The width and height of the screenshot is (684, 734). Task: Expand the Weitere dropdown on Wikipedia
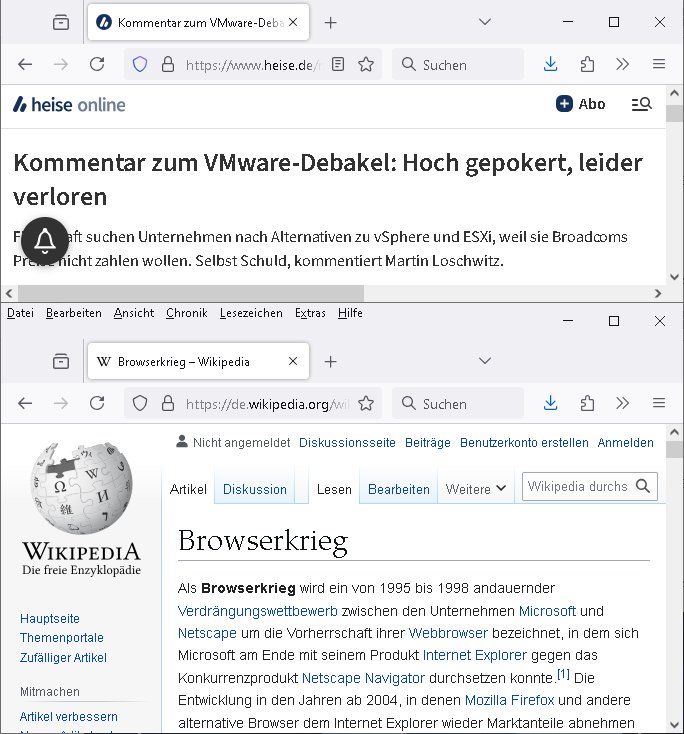[x=476, y=489]
